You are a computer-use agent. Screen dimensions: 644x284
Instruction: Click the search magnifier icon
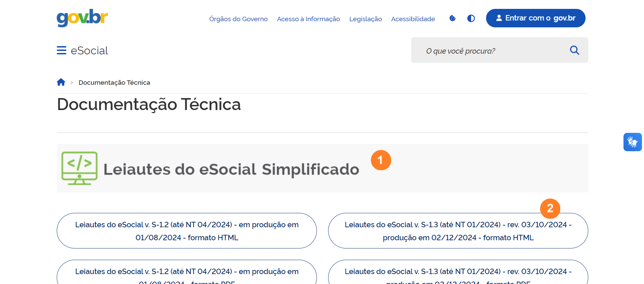tap(574, 51)
